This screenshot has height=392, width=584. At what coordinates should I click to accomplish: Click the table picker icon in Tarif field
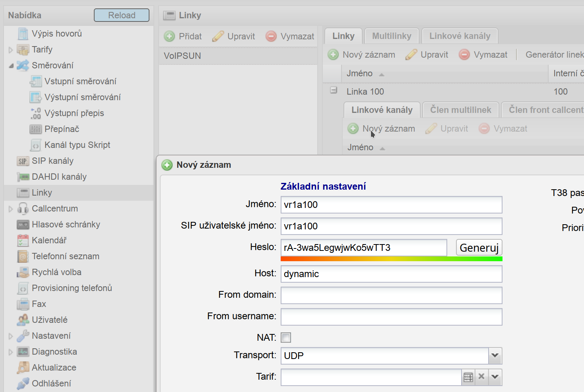pos(468,377)
